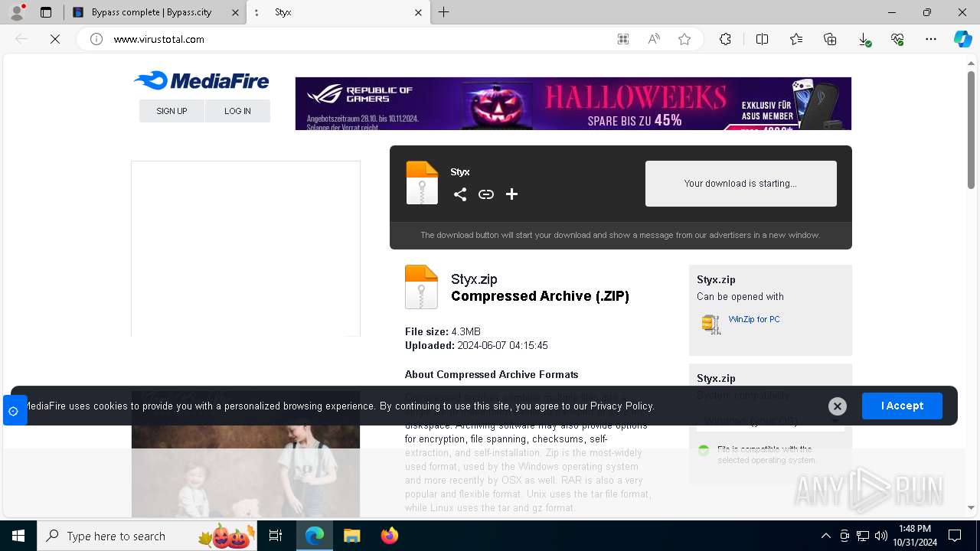The width and height of the screenshot is (980, 551).
Task: Open Collections icon
Action: click(830, 39)
